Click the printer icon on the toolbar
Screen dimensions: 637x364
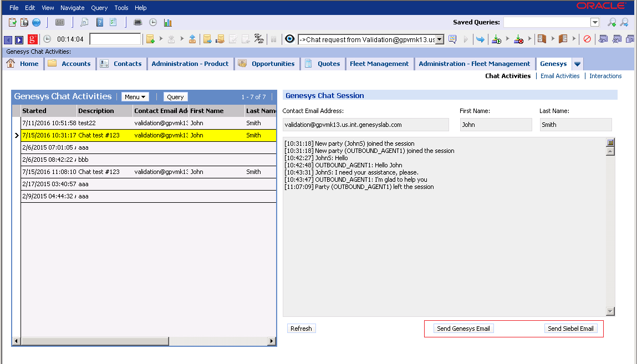[x=137, y=22]
